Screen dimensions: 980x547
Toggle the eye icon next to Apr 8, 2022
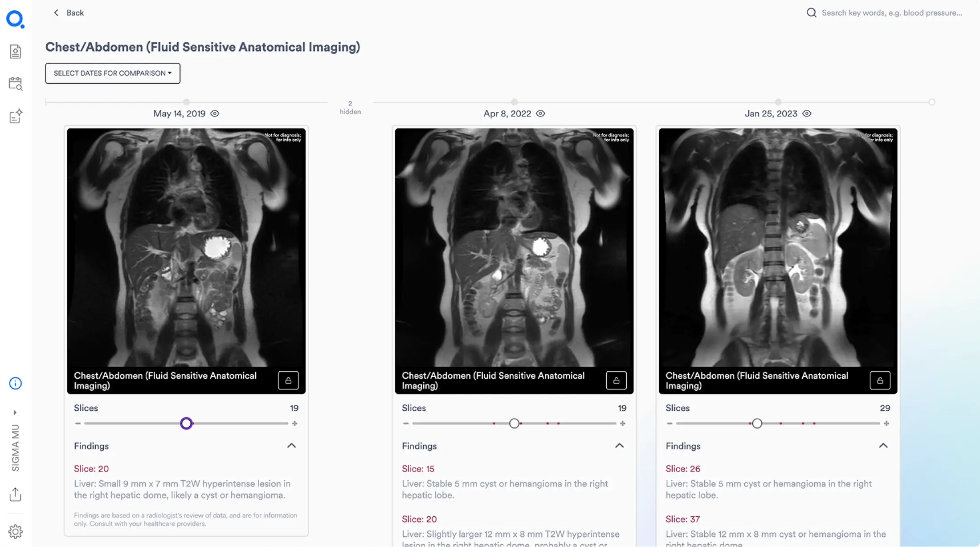point(541,113)
